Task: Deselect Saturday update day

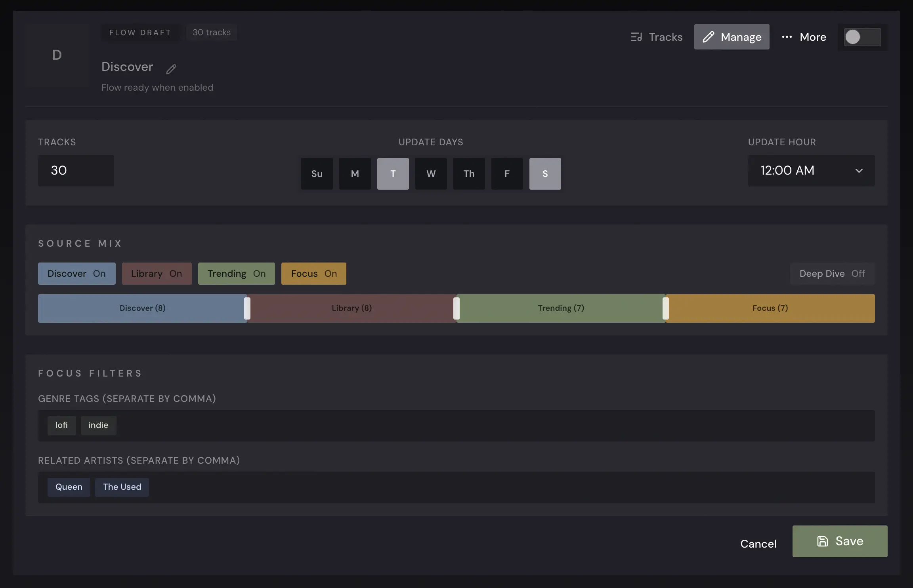Action: (545, 174)
